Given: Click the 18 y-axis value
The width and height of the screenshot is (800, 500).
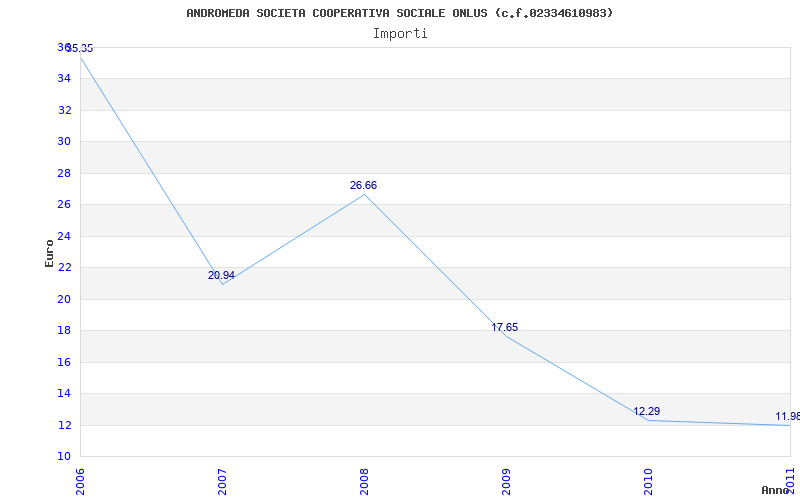Looking at the screenshot, I should [x=64, y=331].
